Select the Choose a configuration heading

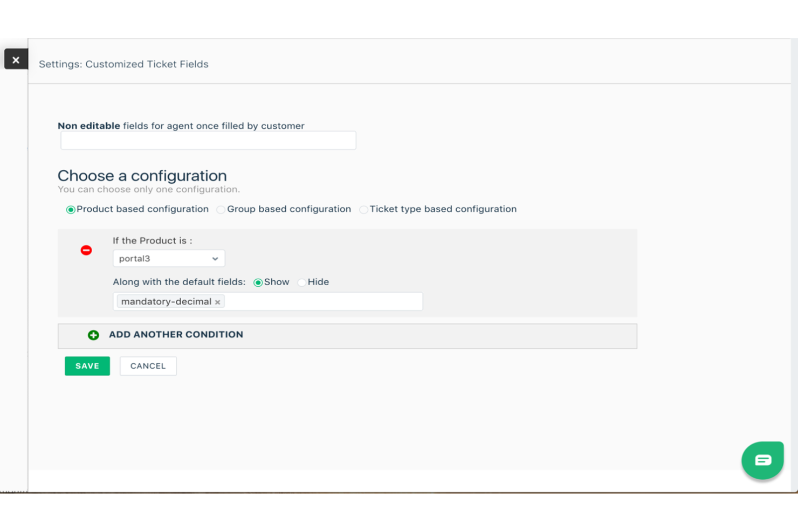click(x=142, y=176)
